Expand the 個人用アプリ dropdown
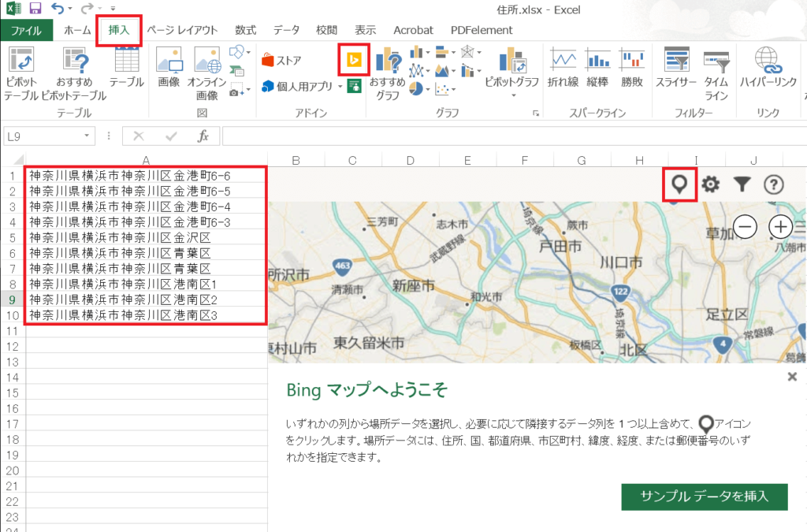 (x=340, y=87)
